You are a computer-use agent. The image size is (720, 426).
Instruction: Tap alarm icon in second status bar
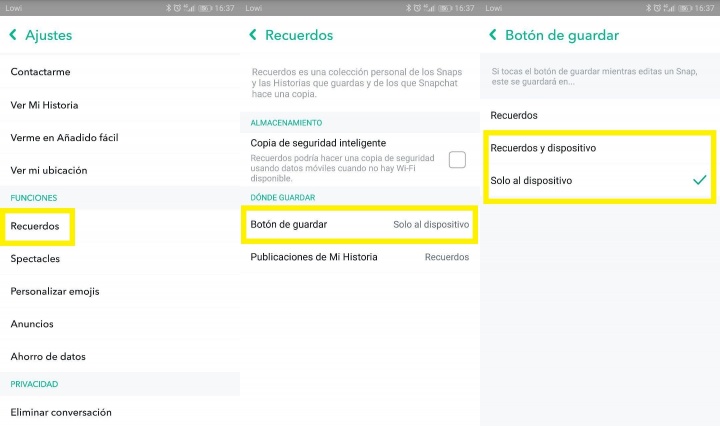[x=417, y=8]
